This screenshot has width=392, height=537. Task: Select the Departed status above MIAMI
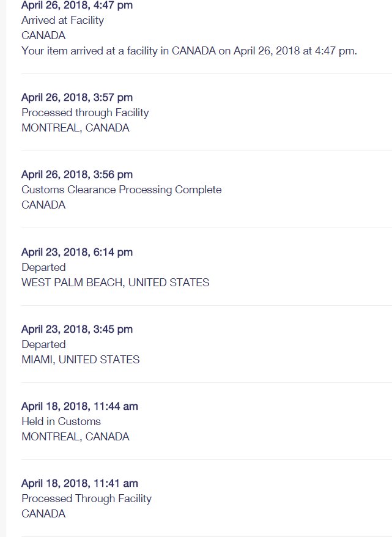pos(43,344)
